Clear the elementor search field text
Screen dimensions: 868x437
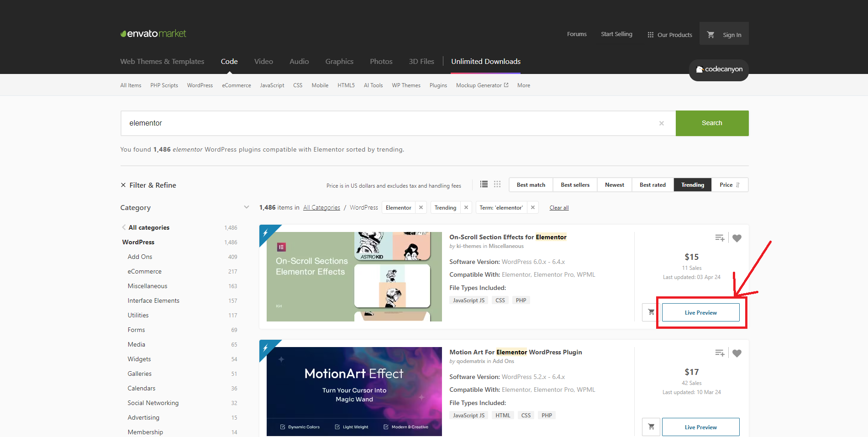[661, 123]
